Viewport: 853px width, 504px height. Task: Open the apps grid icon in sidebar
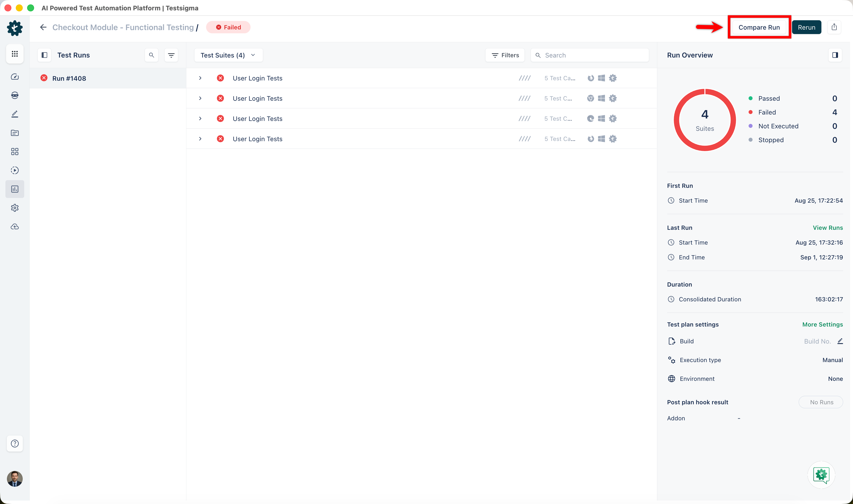pos(15,54)
